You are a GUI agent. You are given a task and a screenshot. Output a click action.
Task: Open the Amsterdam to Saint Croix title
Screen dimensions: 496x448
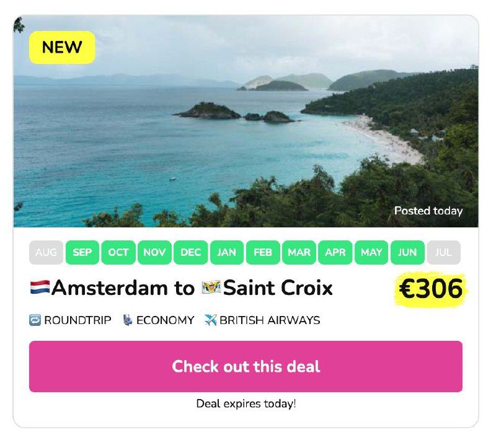tap(182, 288)
